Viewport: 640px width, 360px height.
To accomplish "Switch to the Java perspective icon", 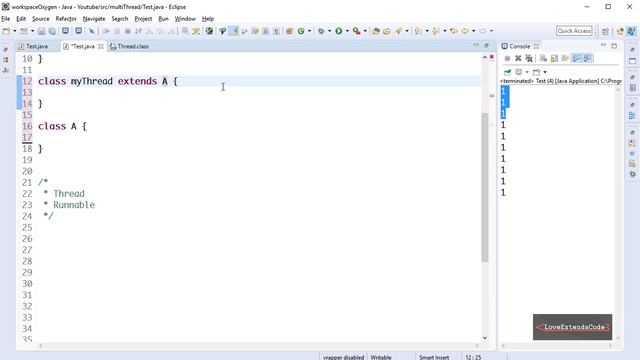I will pyautogui.click(x=631, y=31).
